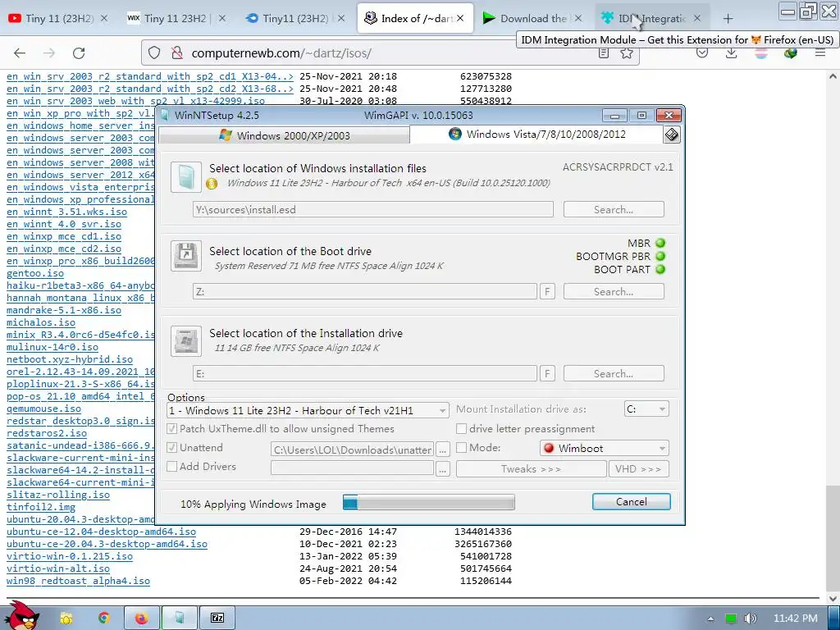Click the Installation drive icon
Viewport: 840px width, 630px height.
(186, 340)
